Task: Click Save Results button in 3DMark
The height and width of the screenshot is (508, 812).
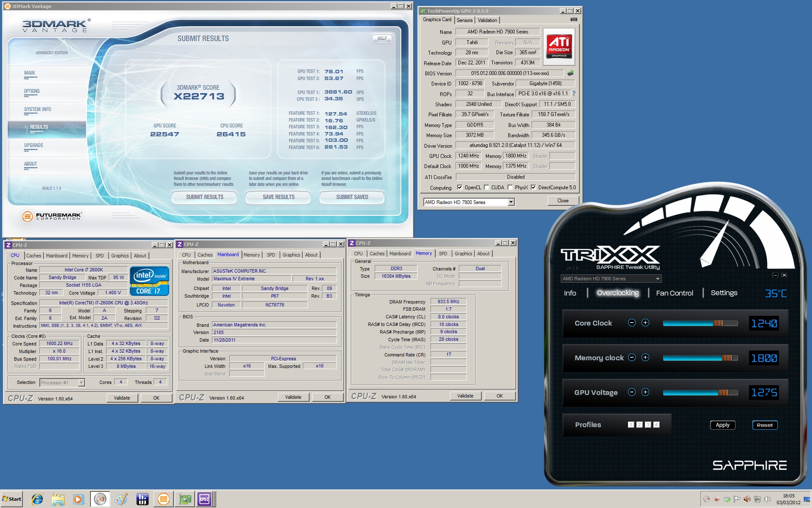Action: (x=278, y=197)
